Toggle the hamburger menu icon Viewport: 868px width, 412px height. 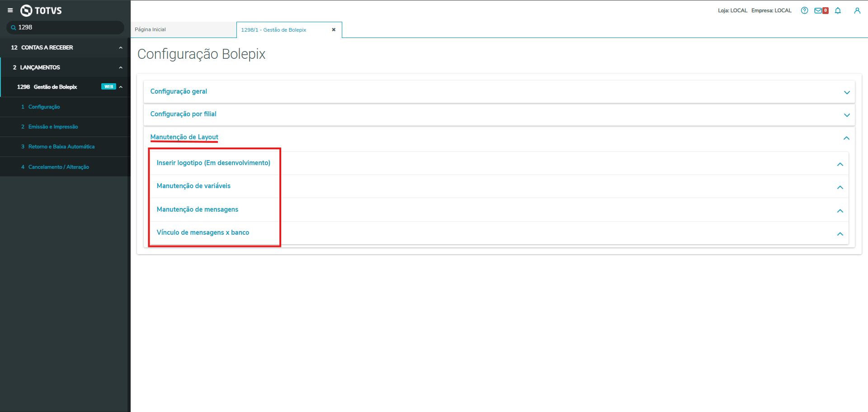click(x=10, y=10)
